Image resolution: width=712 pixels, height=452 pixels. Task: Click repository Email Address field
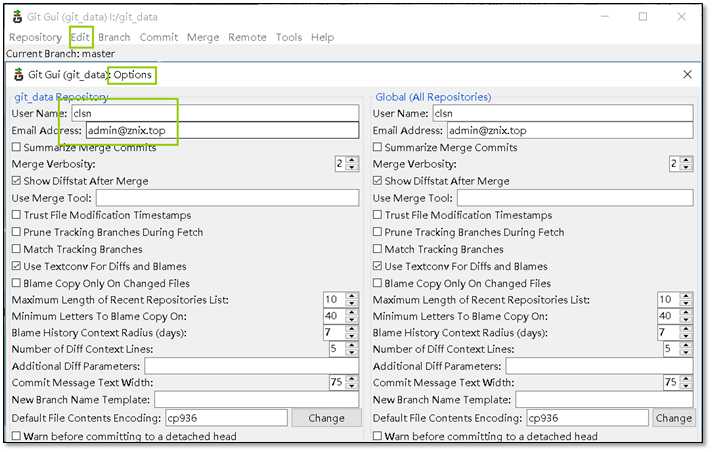tap(222, 130)
